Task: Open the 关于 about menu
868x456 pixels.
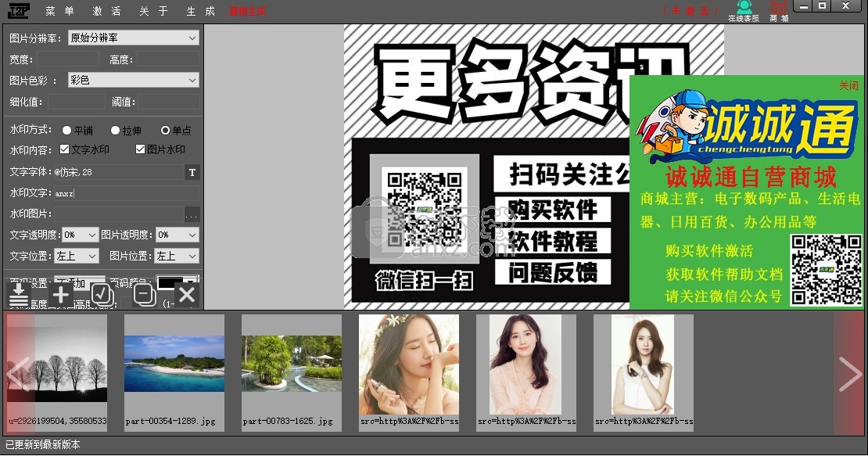Action: (x=153, y=11)
